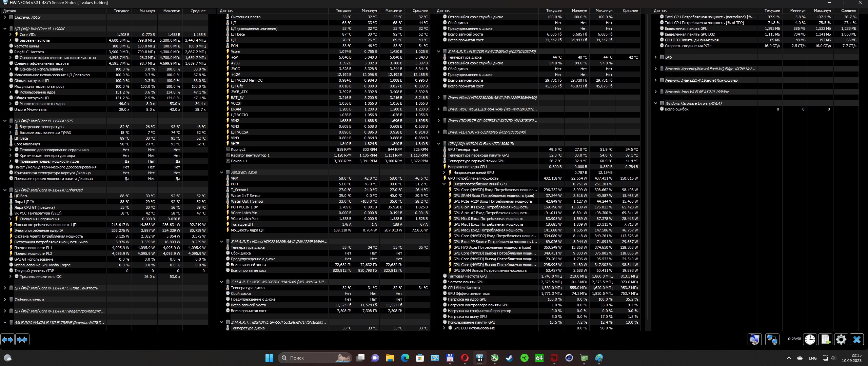Click the Максимум column header in first panel

(x=171, y=11)
